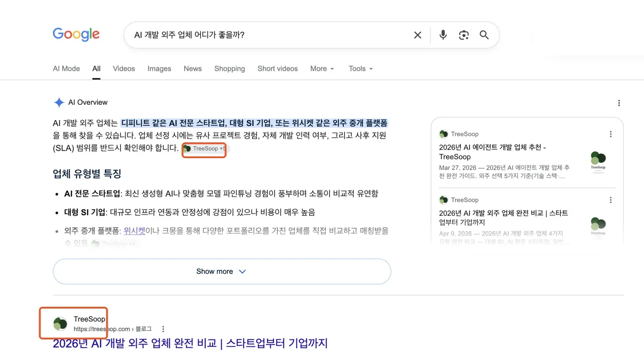Click the Google logo

pos(76,34)
